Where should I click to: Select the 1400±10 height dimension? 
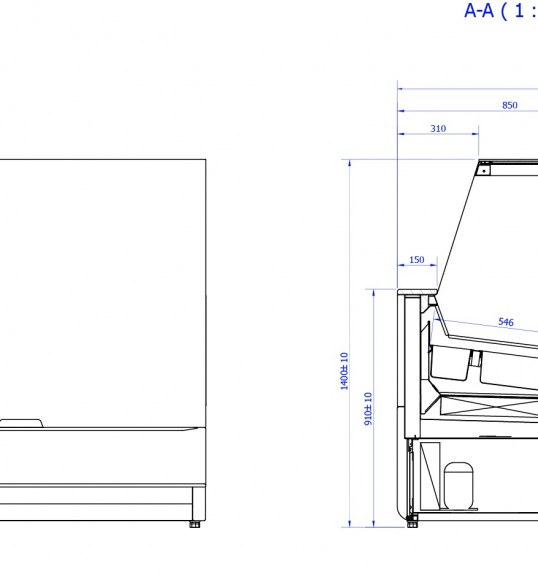point(344,371)
